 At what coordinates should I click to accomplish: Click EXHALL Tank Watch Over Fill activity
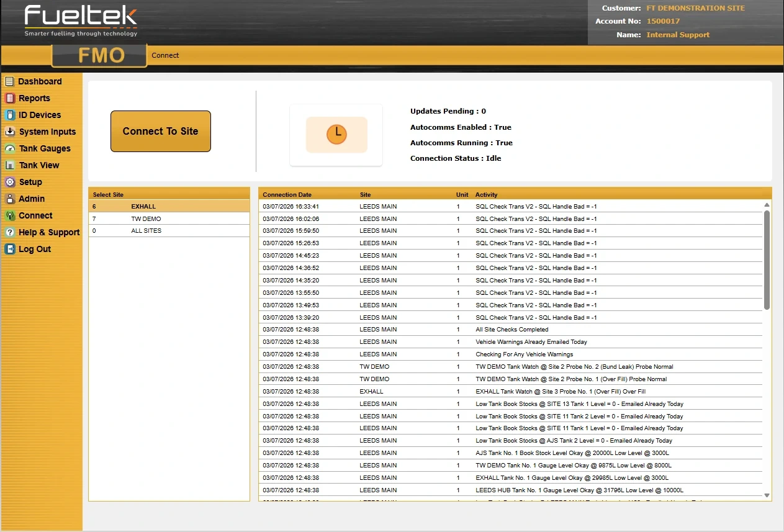pos(561,392)
